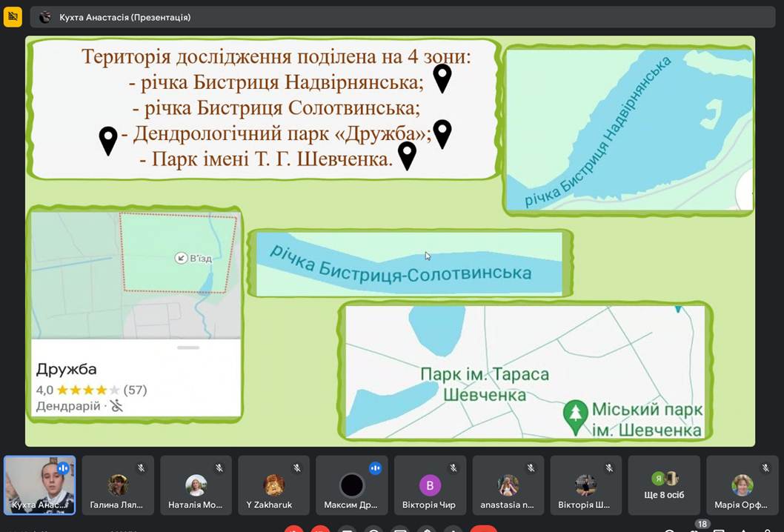Leave the call
The image size is (784, 532).
(x=483, y=529)
